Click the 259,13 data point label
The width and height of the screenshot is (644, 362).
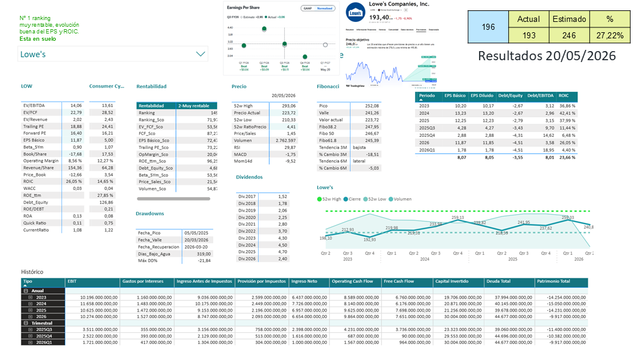click(458, 218)
